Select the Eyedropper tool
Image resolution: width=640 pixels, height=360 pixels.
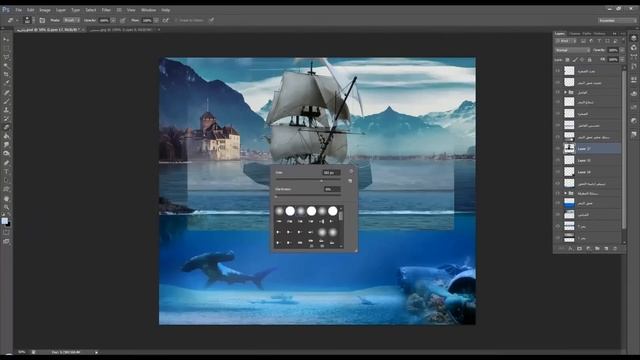point(6,83)
